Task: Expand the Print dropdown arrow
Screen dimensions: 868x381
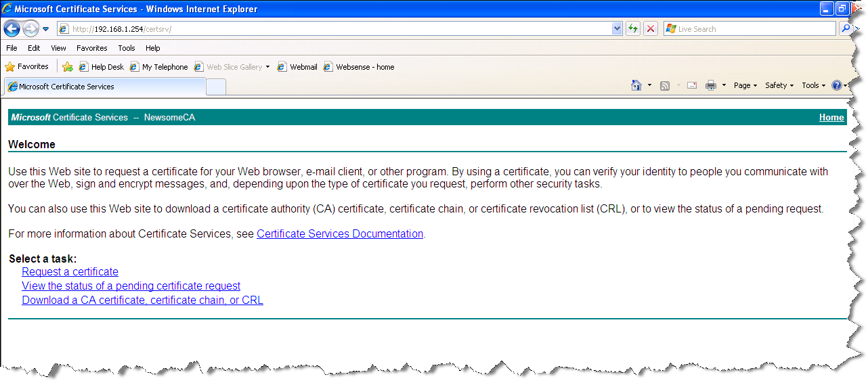Action: (x=724, y=85)
